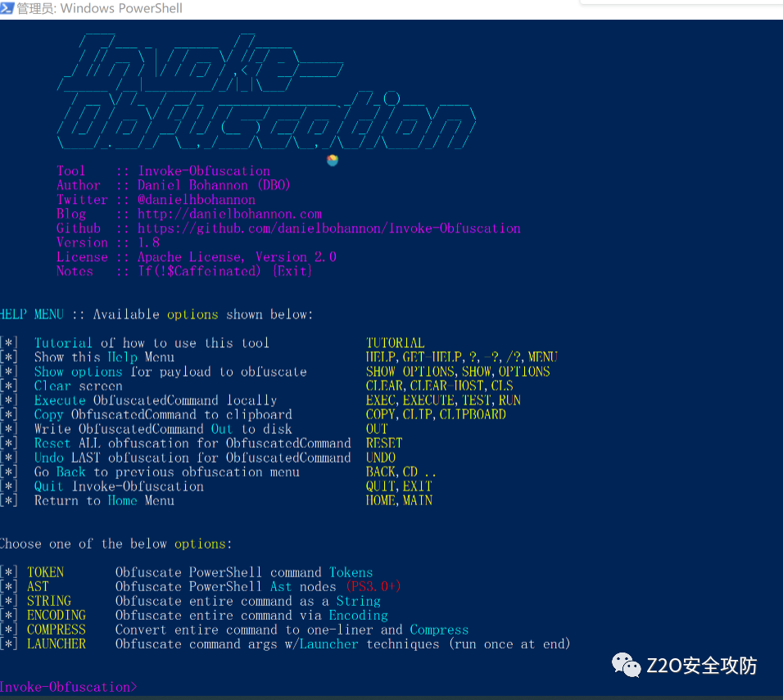Click 'Show options for payload to obfuscate'
The width and height of the screenshot is (783, 700).
tap(170, 372)
